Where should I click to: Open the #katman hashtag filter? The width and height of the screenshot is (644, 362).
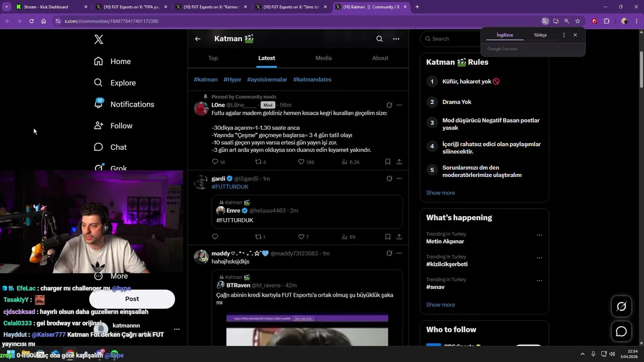[x=206, y=79]
